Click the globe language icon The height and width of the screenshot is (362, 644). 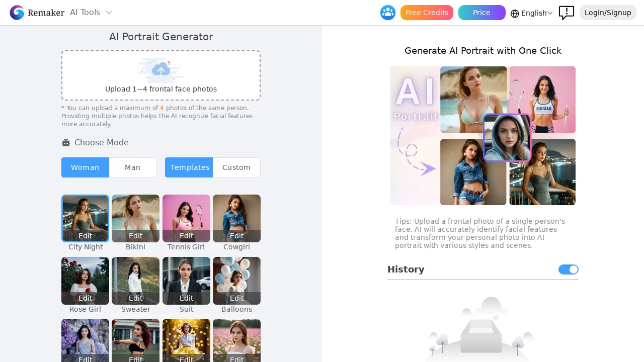pyautogui.click(x=515, y=14)
